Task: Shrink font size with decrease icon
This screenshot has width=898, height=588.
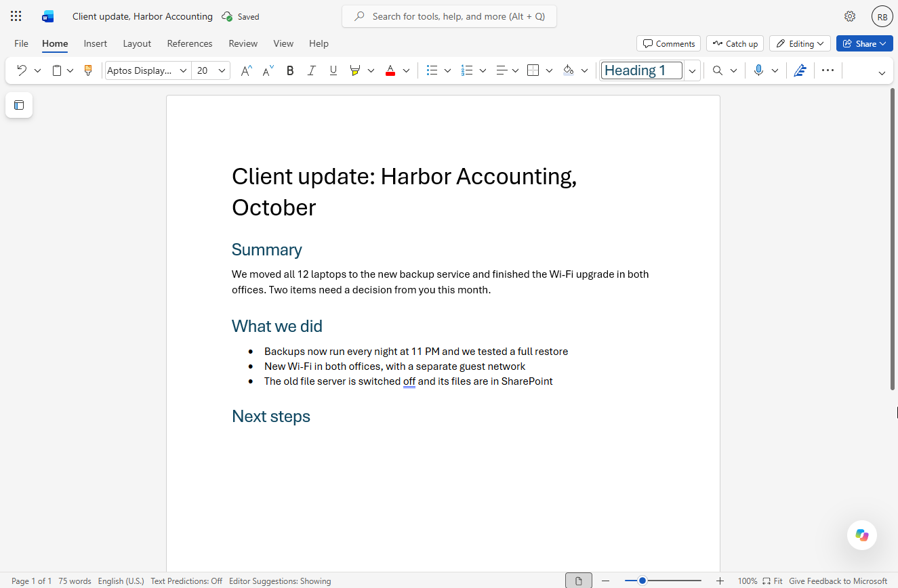Action: tap(268, 70)
